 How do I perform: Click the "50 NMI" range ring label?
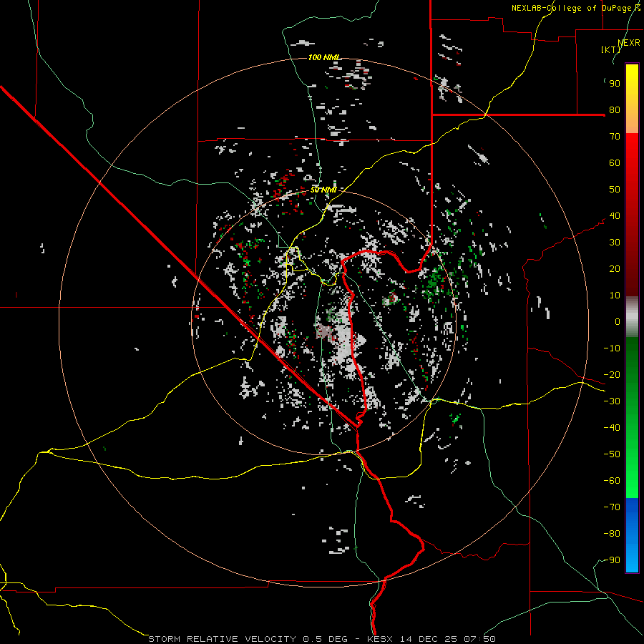pyautogui.click(x=323, y=190)
